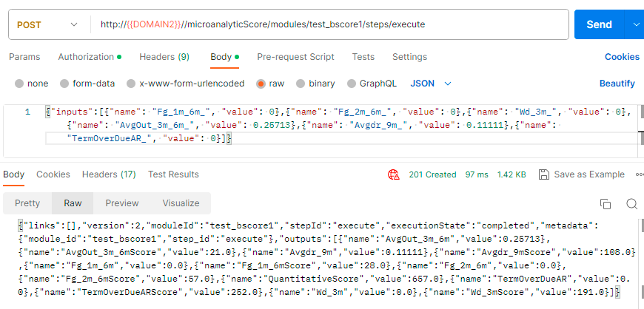Viewport: 644px width, 309px height.
Task: Choose the binary body option
Action: click(302, 84)
